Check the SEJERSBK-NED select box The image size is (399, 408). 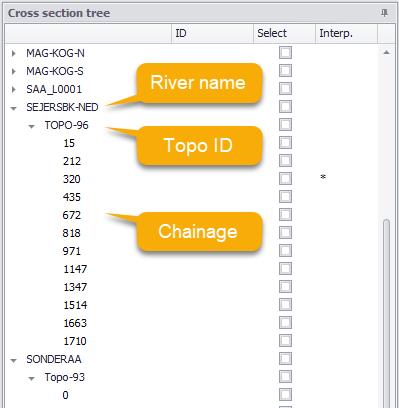point(285,107)
